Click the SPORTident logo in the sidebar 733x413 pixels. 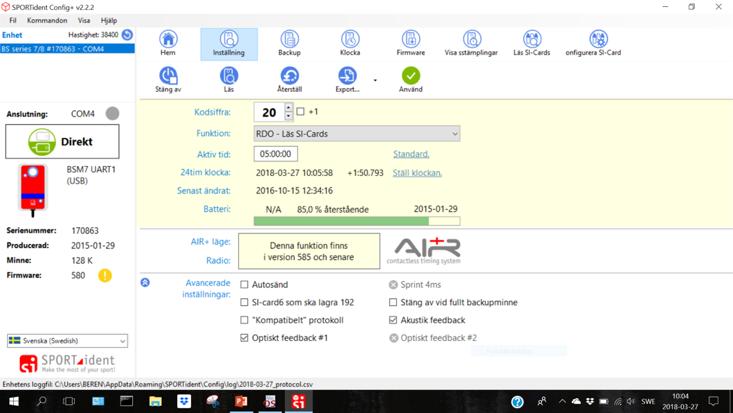coord(67,363)
